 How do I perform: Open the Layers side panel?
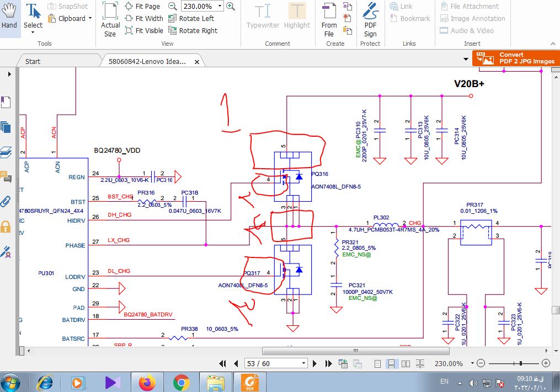[x=6, y=152]
